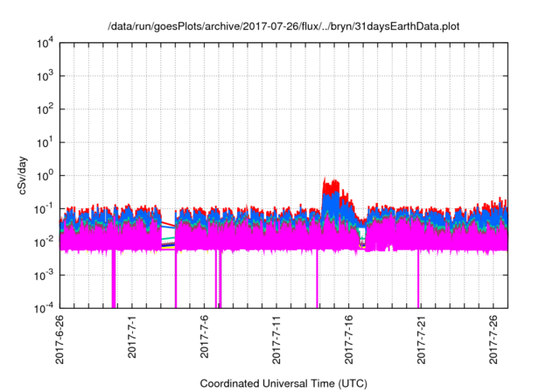Click the 10^-1 y-axis tick label

click(x=44, y=208)
